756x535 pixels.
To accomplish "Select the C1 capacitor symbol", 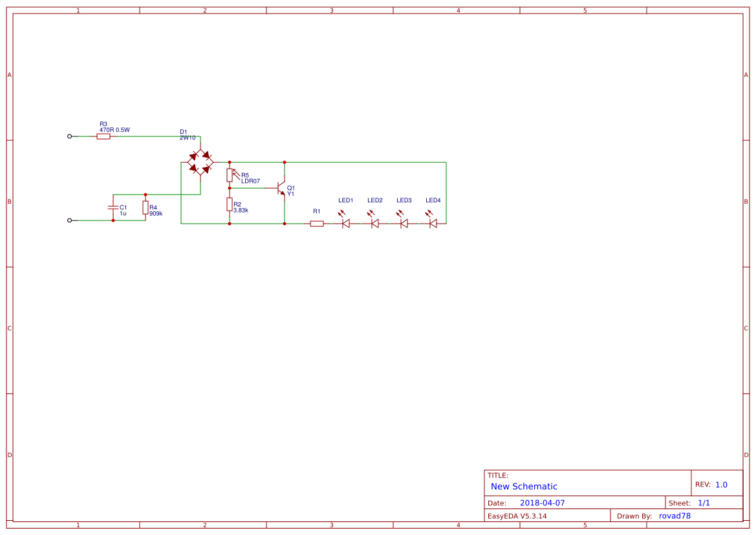I will point(113,207).
